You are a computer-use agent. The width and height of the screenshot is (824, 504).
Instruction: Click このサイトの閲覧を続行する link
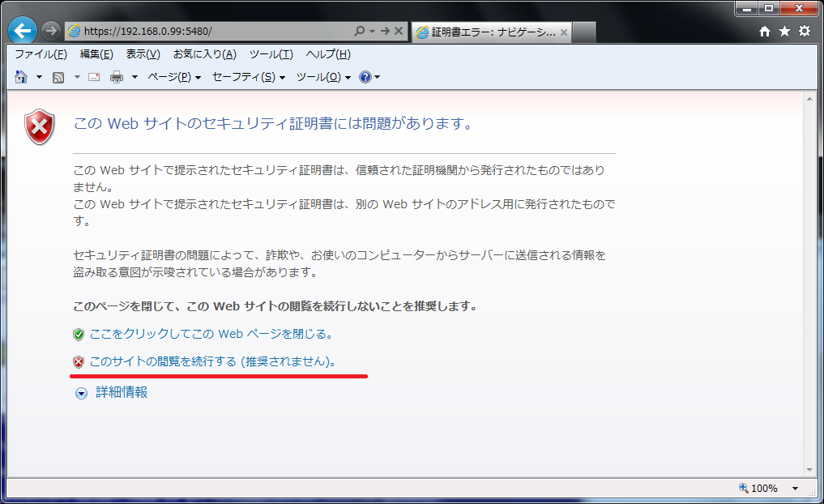(x=212, y=361)
